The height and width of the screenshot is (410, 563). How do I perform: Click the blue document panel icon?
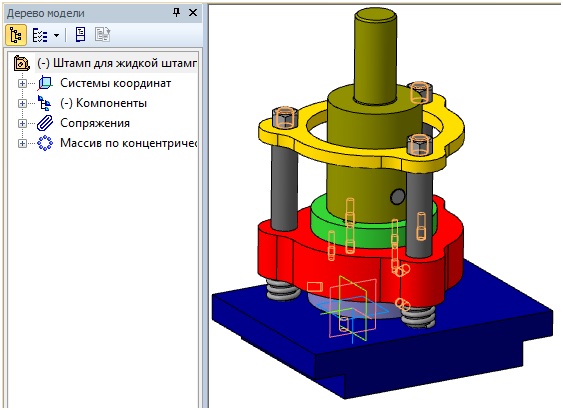[x=80, y=35]
